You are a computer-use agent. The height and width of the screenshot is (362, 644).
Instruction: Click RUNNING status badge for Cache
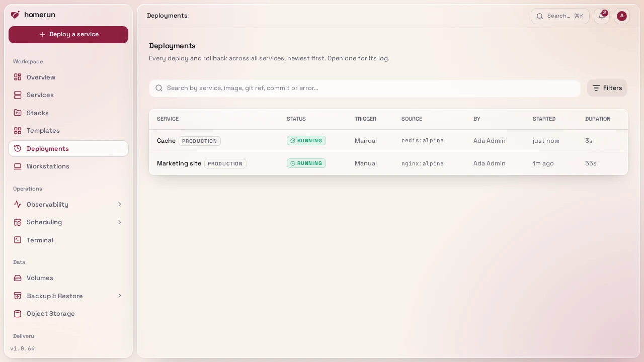click(x=306, y=141)
